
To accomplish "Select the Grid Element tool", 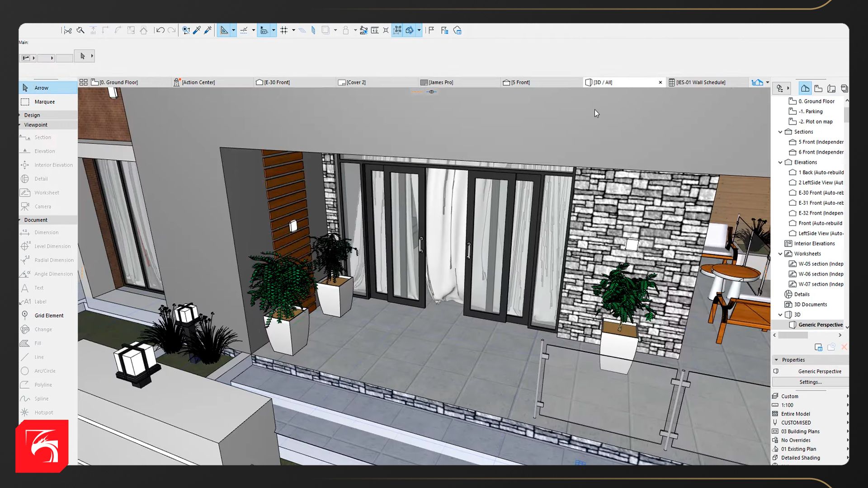I will (48, 315).
